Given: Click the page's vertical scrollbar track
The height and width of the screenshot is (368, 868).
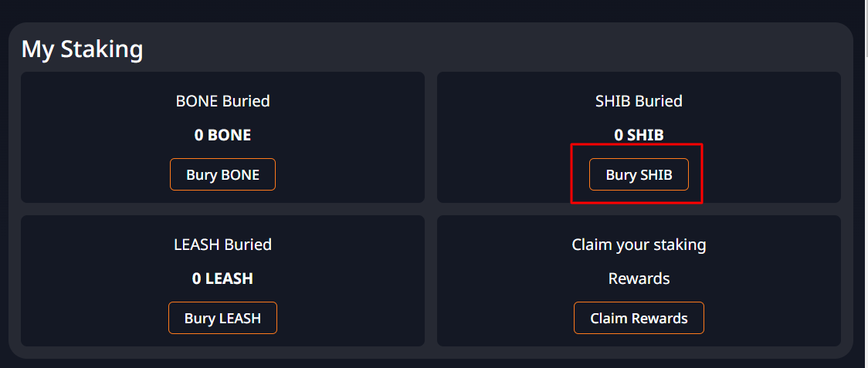Looking at the screenshot, I should tap(865, 221).
